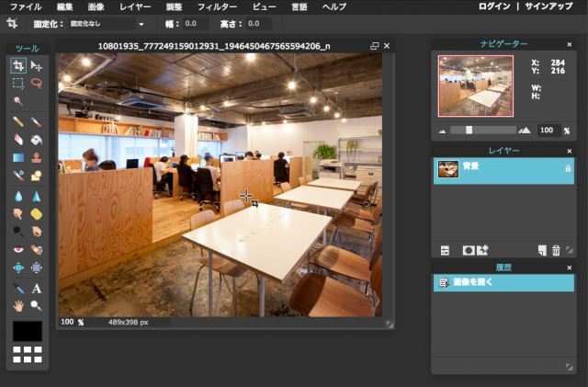The image size is (588, 387).
Task: Open the 調整 menu
Action: (174, 6)
